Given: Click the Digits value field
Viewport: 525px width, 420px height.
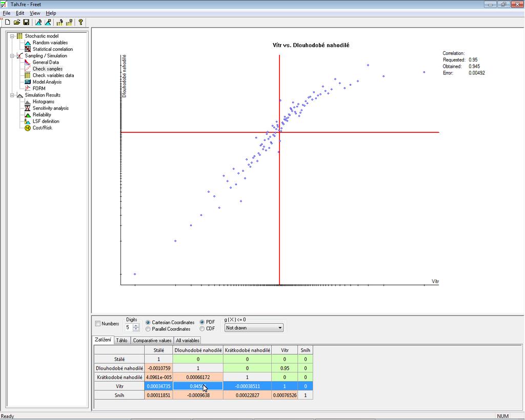Looking at the screenshot, I should pyautogui.click(x=129, y=328).
